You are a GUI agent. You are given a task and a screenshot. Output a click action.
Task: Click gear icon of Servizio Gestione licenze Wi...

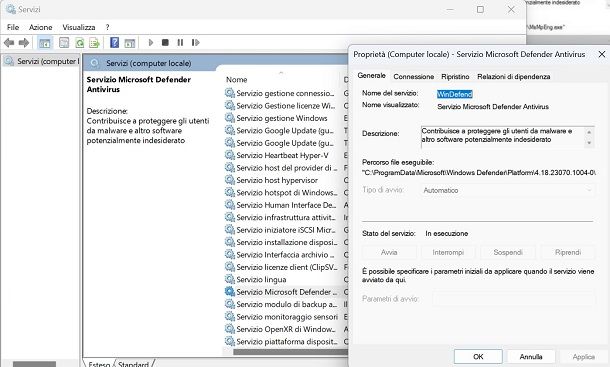tap(230, 105)
